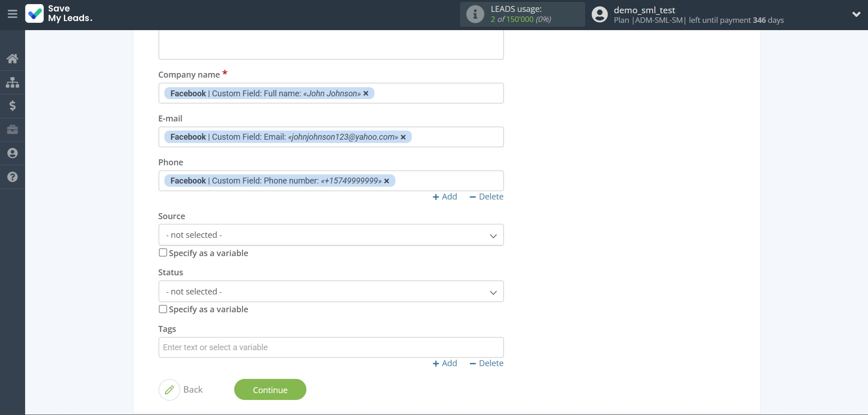Open connections sitemap icon in sidebar
The width and height of the screenshot is (868, 415).
12,82
